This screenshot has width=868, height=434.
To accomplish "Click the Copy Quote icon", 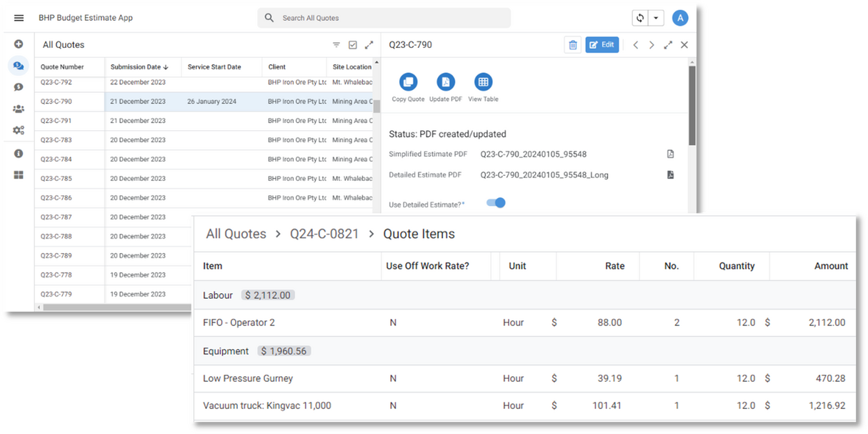I will [408, 82].
